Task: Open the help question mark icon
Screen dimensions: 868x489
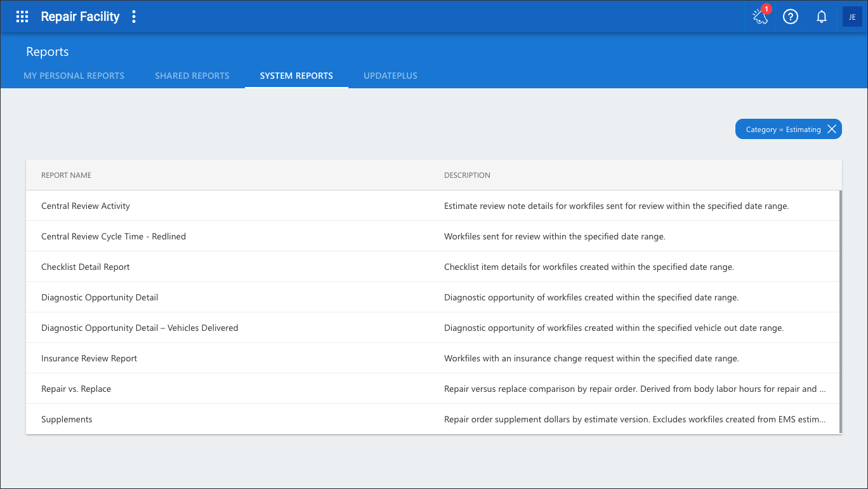Action: coord(790,17)
